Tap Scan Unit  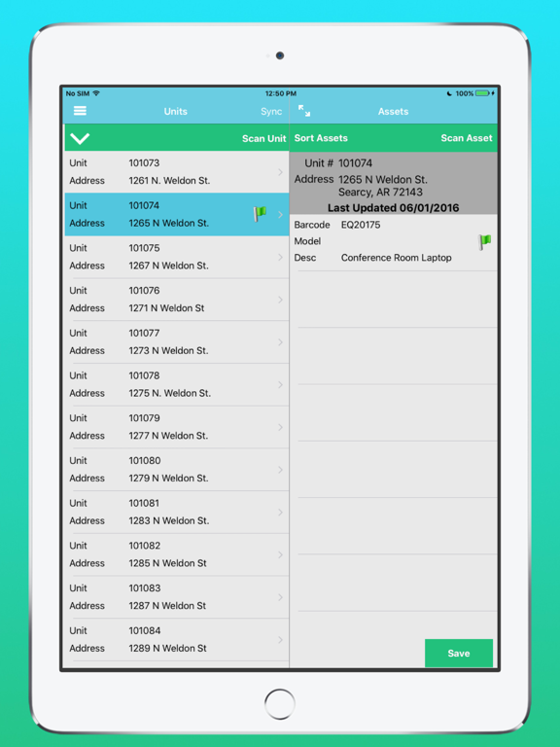click(x=263, y=139)
